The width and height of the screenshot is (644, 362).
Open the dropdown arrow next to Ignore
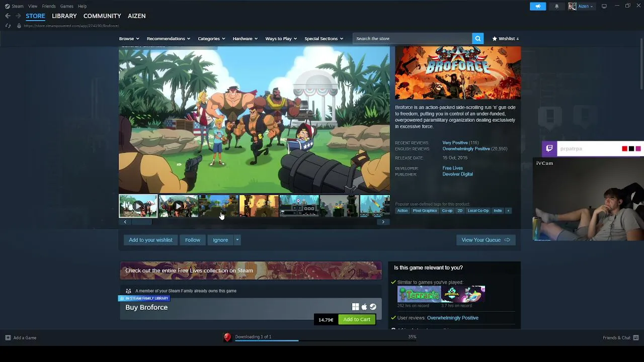click(x=237, y=240)
